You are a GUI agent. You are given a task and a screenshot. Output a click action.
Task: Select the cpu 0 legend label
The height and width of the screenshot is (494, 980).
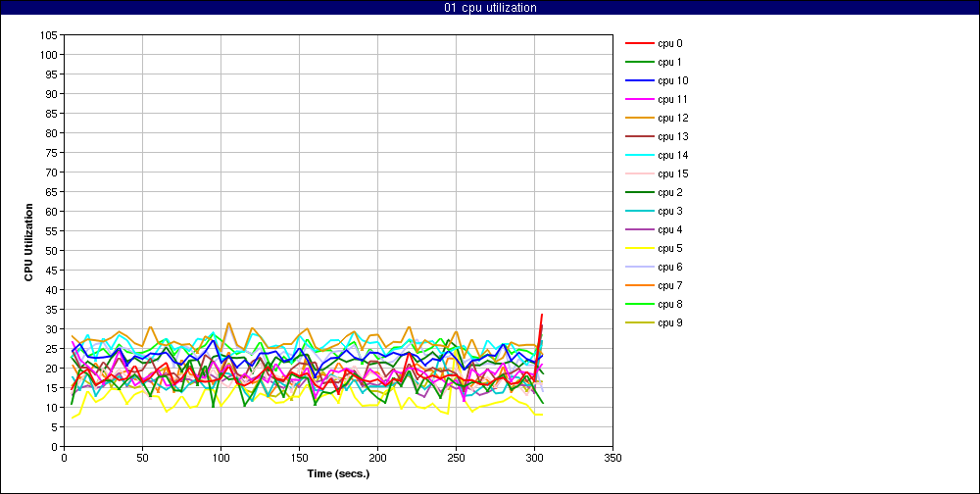tap(670, 44)
